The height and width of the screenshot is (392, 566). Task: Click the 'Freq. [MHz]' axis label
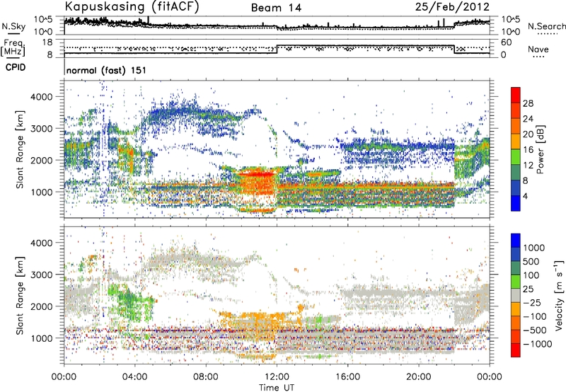13,48
